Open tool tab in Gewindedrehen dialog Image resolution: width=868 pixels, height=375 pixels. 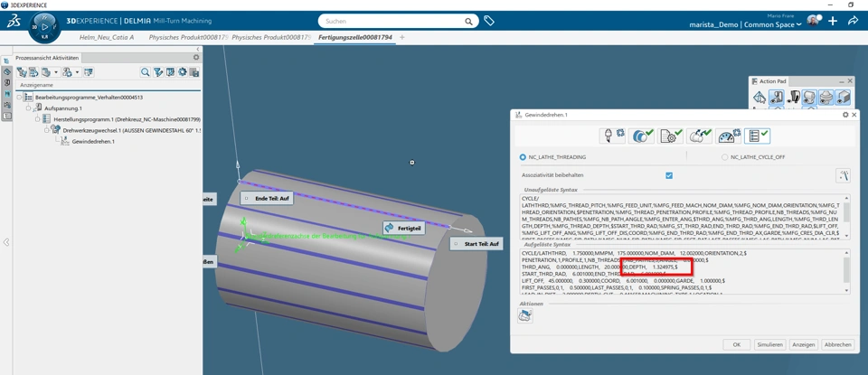coord(612,136)
